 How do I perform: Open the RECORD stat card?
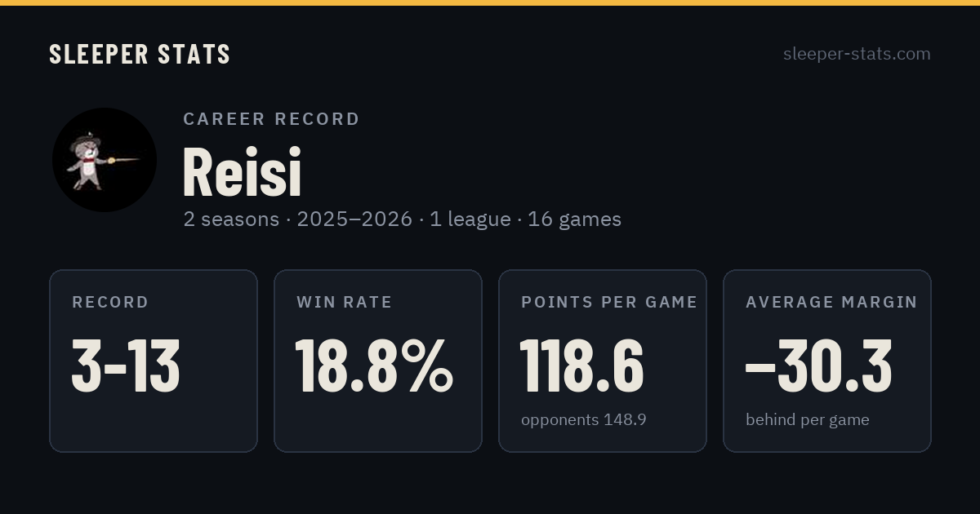(x=154, y=361)
